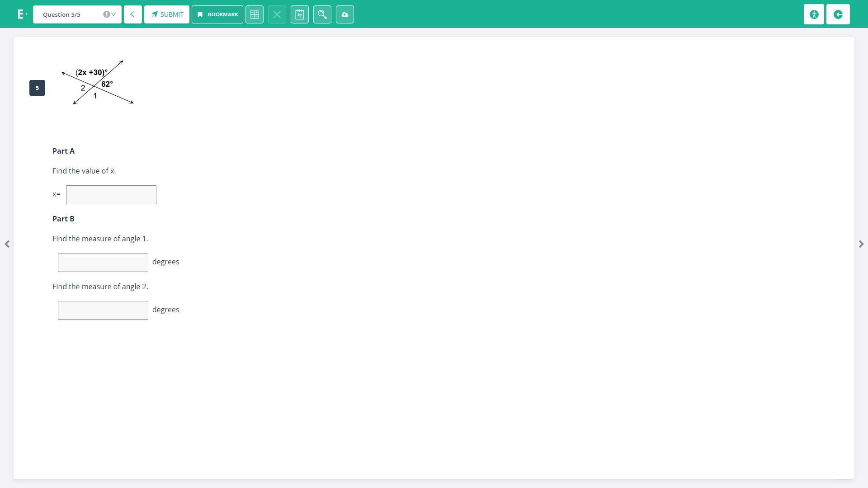Click the x value input field
The image size is (868, 488).
click(111, 195)
